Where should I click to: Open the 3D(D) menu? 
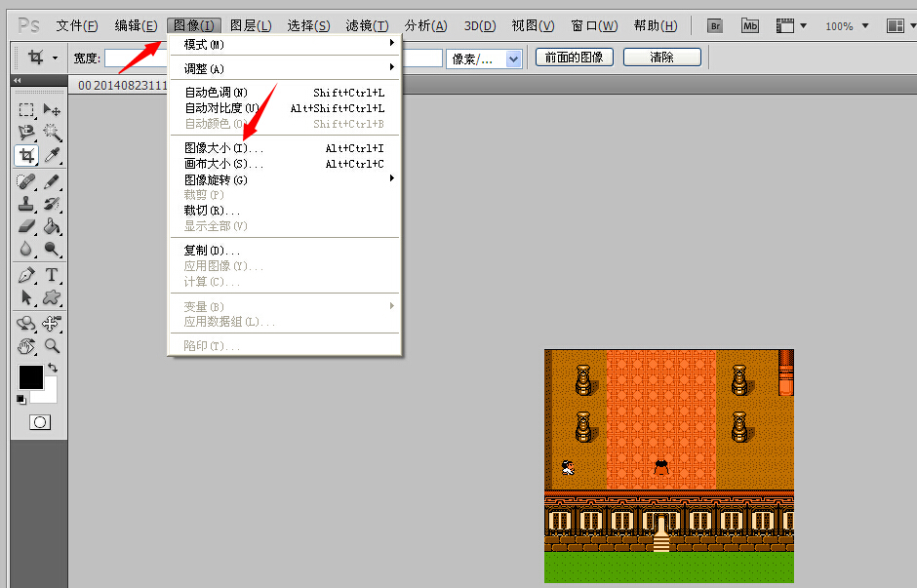(x=480, y=26)
